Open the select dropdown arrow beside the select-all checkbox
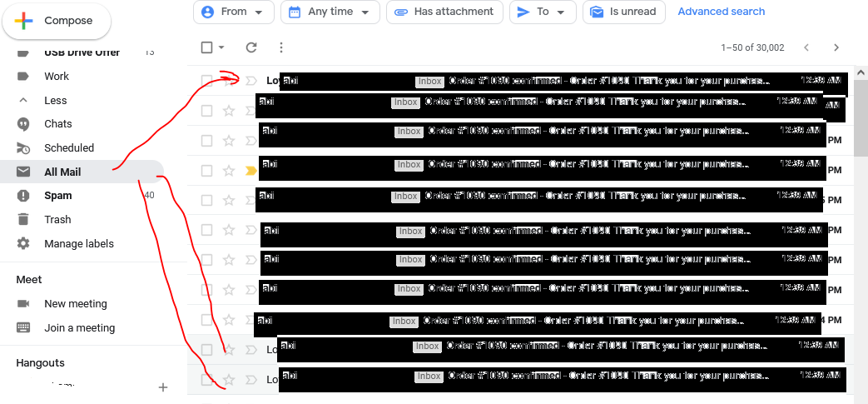The image size is (868, 404). coord(221,47)
